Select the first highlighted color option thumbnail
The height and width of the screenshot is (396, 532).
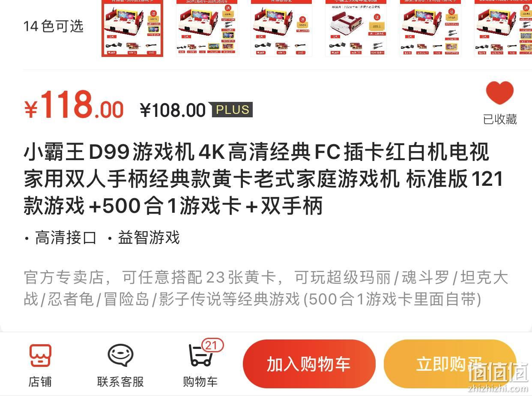132,28
